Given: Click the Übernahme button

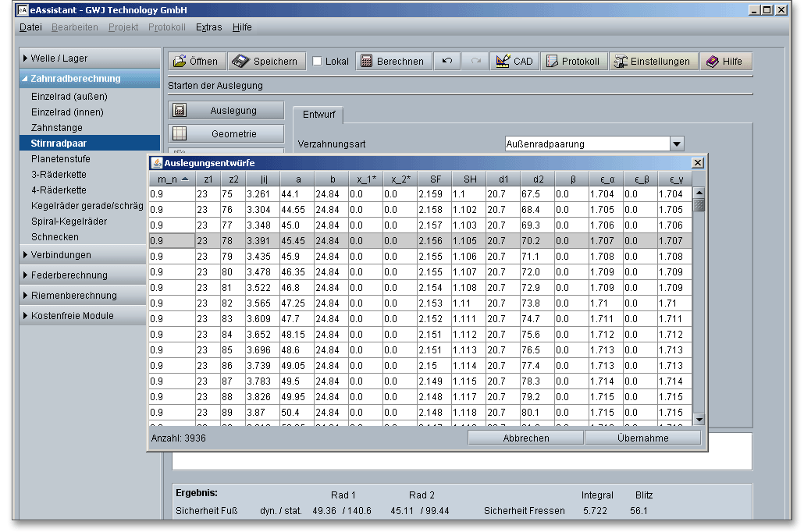Looking at the screenshot, I should pyautogui.click(x=642, y=438).
